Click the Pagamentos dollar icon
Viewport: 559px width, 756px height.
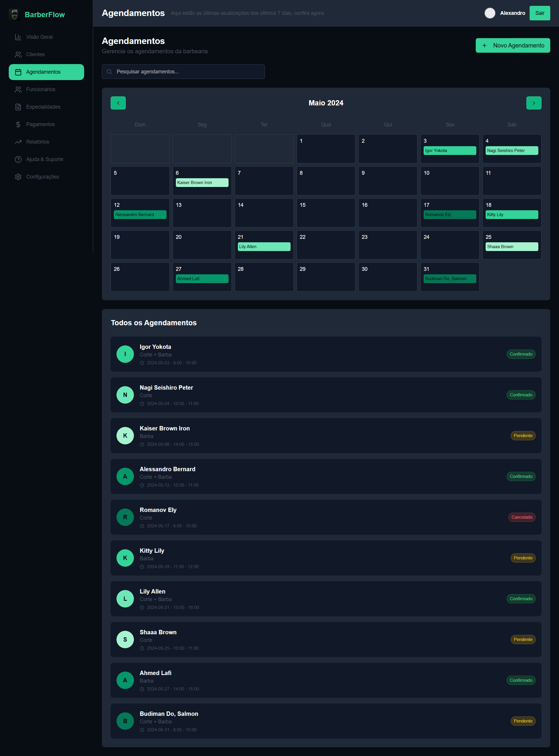coord(18,124)
